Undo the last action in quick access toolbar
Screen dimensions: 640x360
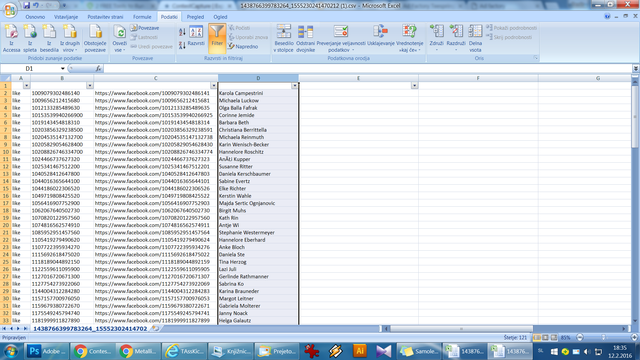(x=36, y=5)
